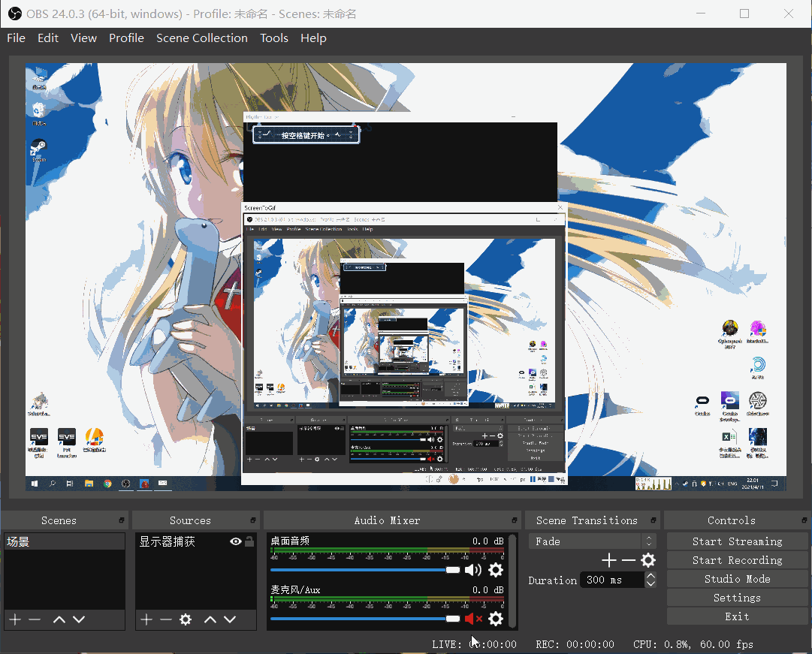
Task: Unmute 麦克风/Aux red speaker icon
Action: (473, 619)
